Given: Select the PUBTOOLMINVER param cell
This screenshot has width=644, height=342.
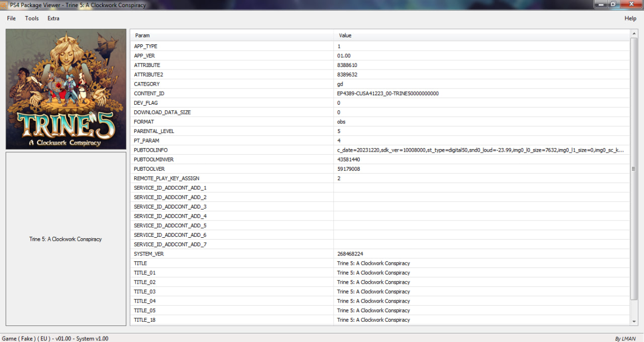Looking at the screenshot, I should [232, 160].
